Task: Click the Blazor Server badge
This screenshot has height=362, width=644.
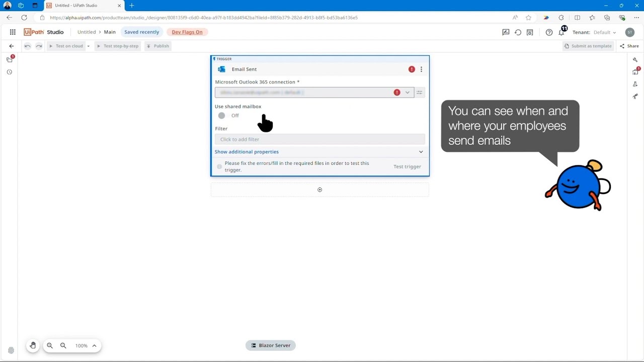Action: pos(271,345)
